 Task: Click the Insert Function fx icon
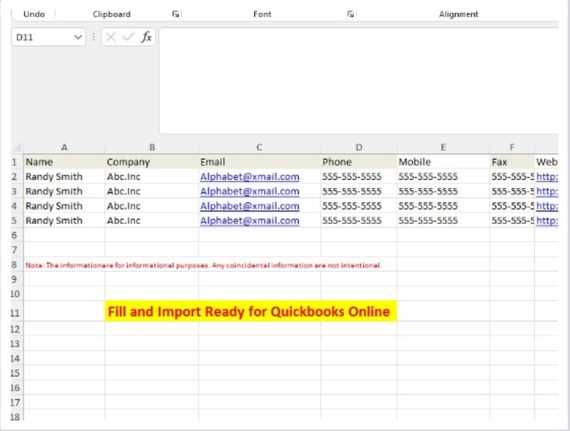coord(146,37)
